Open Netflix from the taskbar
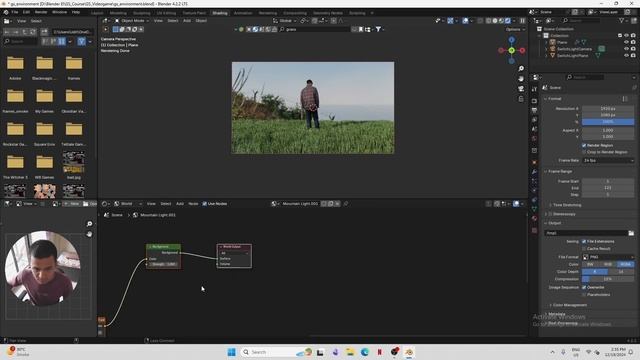Screen dimensions: 640x360 click(380, 352)
